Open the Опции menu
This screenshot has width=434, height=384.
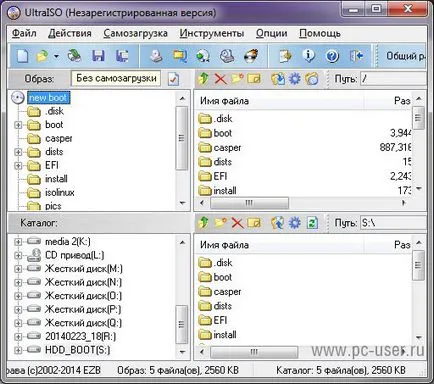coord(271,33)
